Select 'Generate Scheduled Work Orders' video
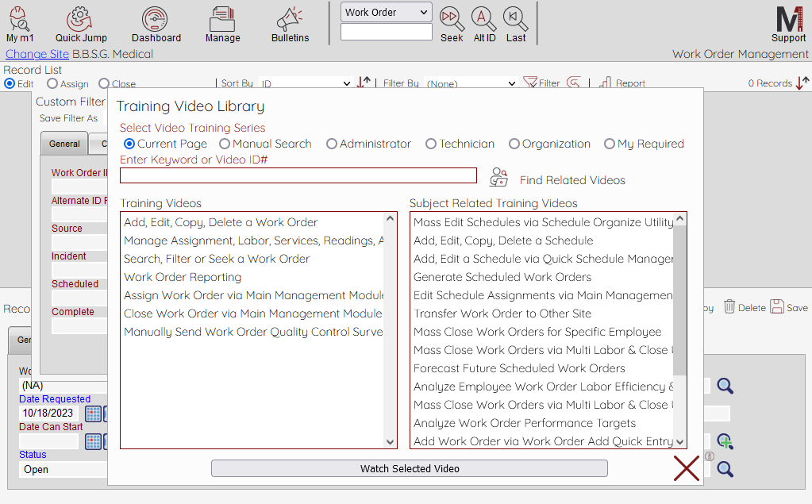The image size is (812, 504). [x=502, y=277]
